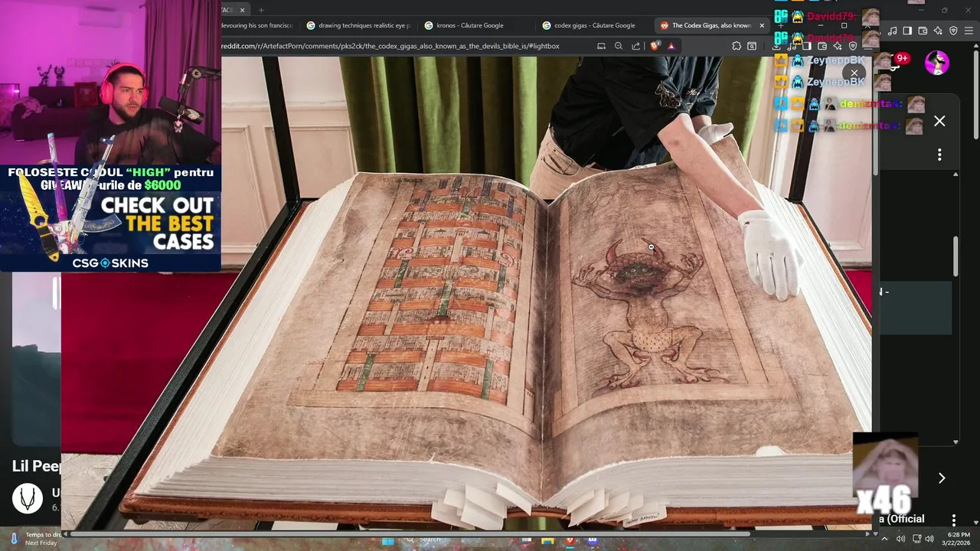
Task: Close The Codex Gigas Reddit tab
Action: (762, 25)
